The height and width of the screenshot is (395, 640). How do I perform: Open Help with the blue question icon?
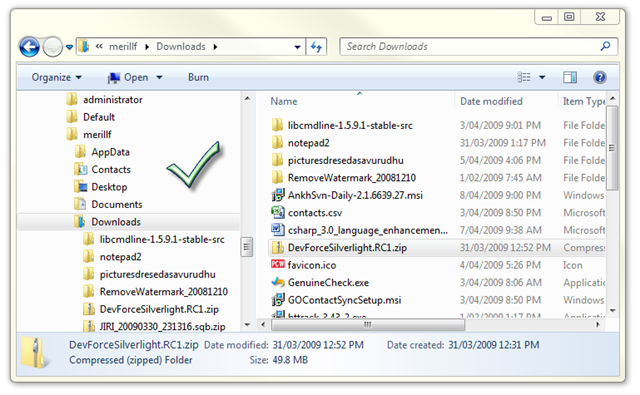pyautogui.click(x=600, y=77)
